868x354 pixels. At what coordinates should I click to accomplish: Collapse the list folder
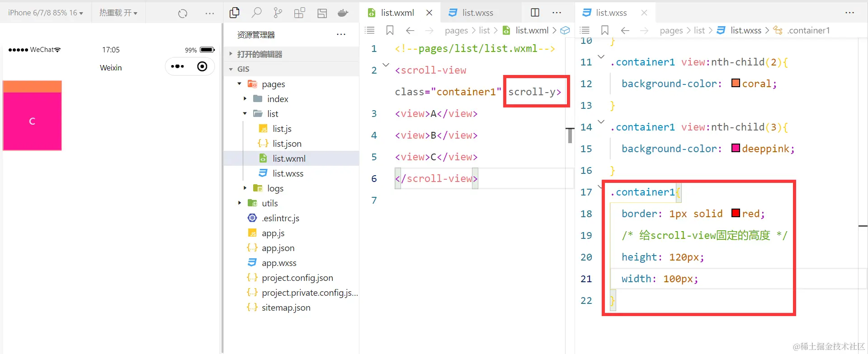pyautogui.click(x=245, y=114)
